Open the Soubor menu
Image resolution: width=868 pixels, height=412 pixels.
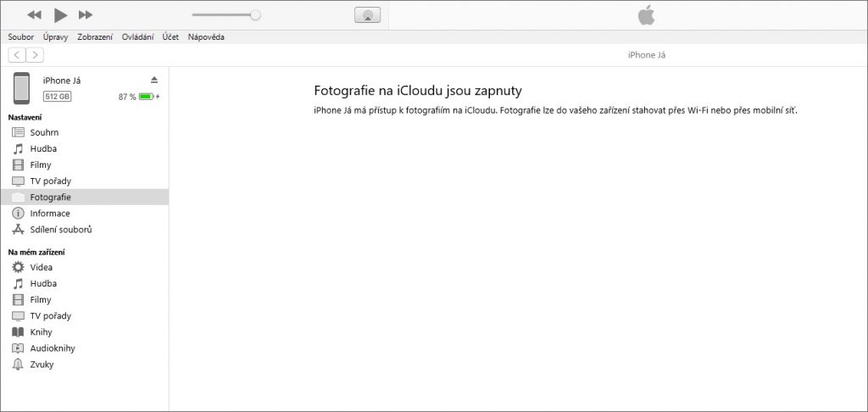click(x=21, y=37)
